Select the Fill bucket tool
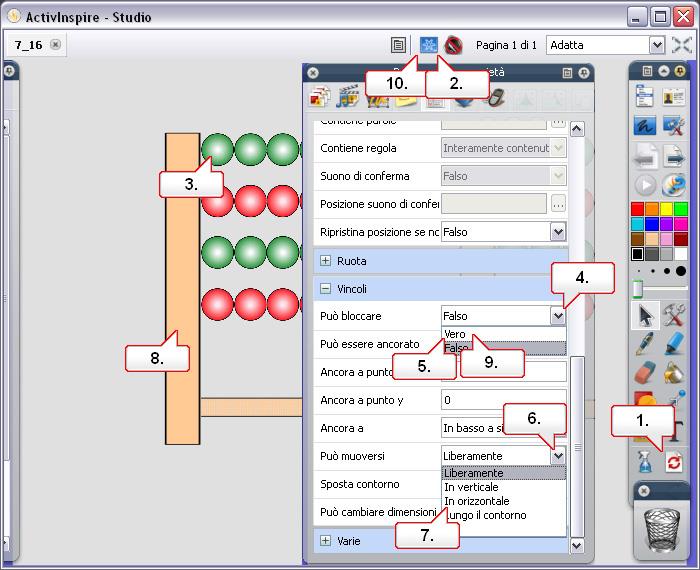This screenshot has width=700, height=570. point(674,373)
